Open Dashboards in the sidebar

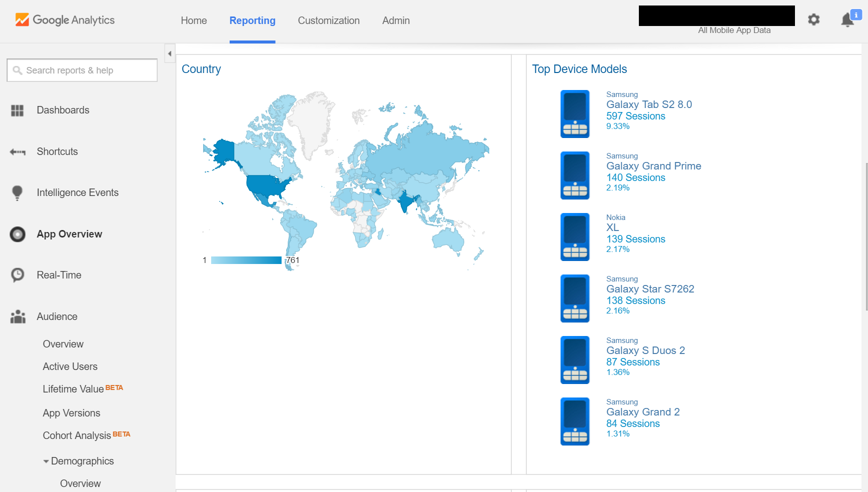tap(63, 110)
